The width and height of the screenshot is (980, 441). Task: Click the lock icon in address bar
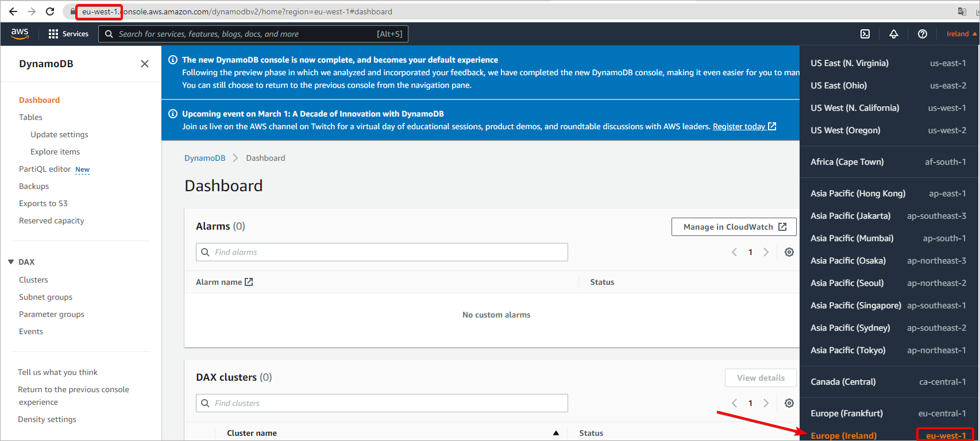coord(72,11)
